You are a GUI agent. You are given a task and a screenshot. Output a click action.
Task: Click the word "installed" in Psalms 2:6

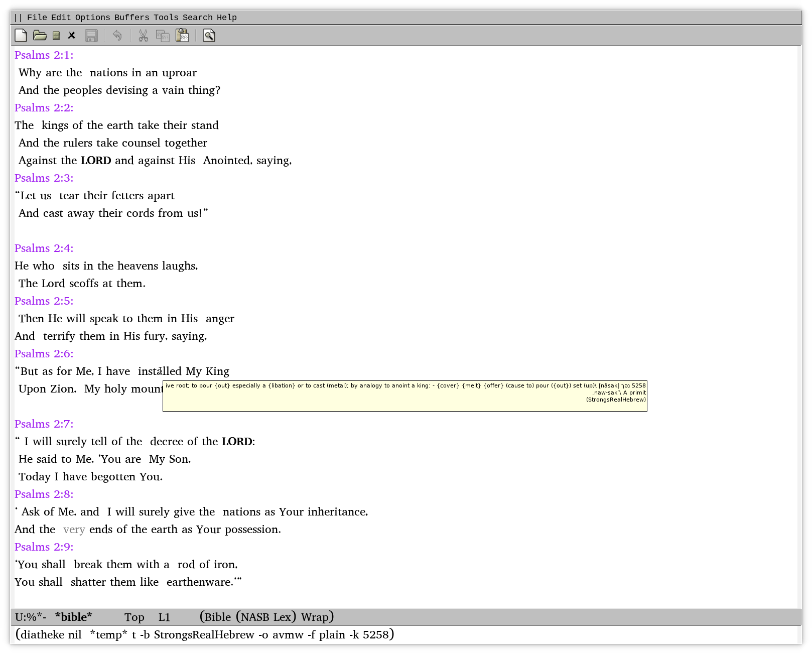[160, 371]
